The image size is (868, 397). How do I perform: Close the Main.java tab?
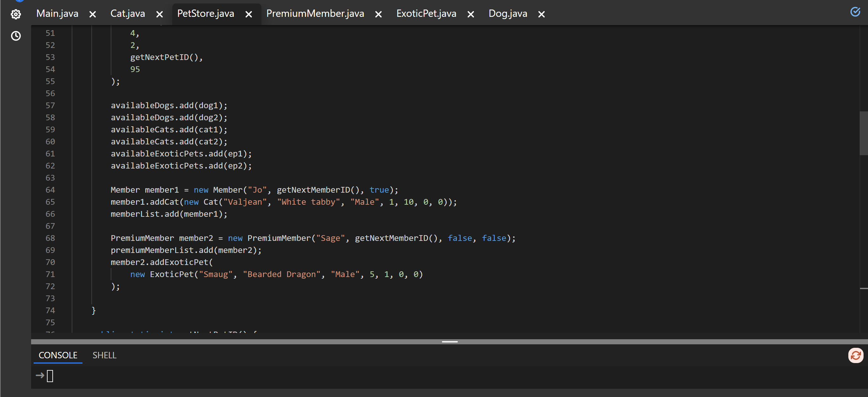pos(93,14)
